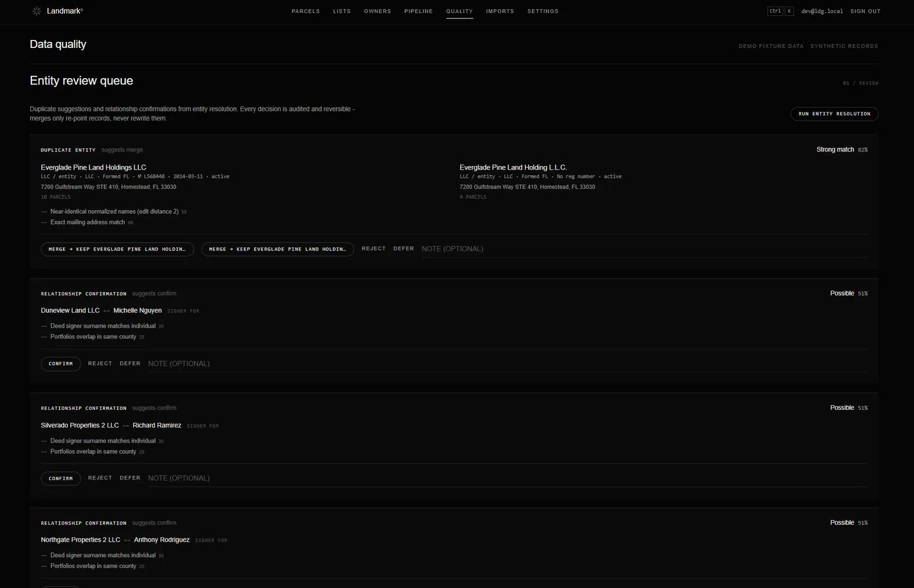
Task: Click the Possible 51% score on Duneview card
Action: click(x=849, y=293)
